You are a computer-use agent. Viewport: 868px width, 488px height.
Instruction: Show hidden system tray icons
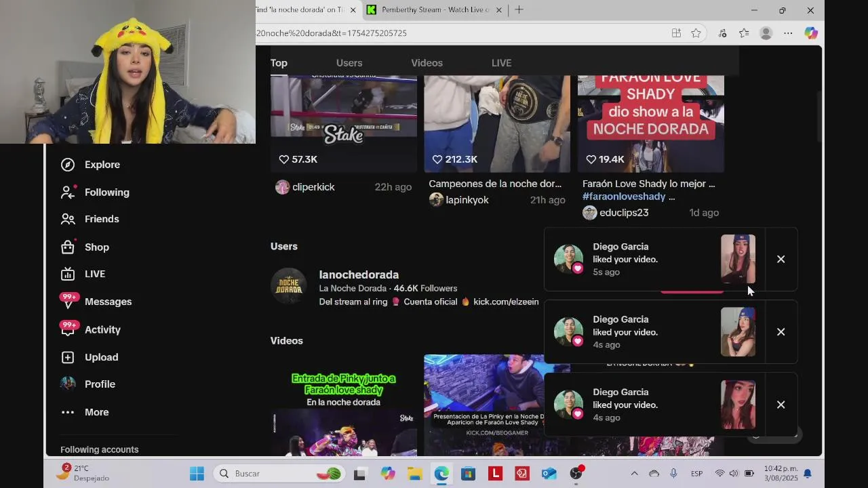(634, 474)
